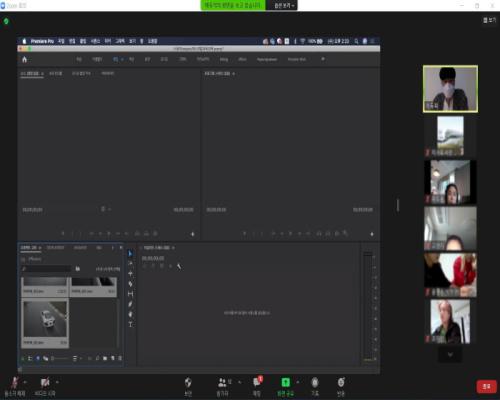Open Source monitor button editor plus icon
This screenshot has height=400, width=500.
[192, 234]
